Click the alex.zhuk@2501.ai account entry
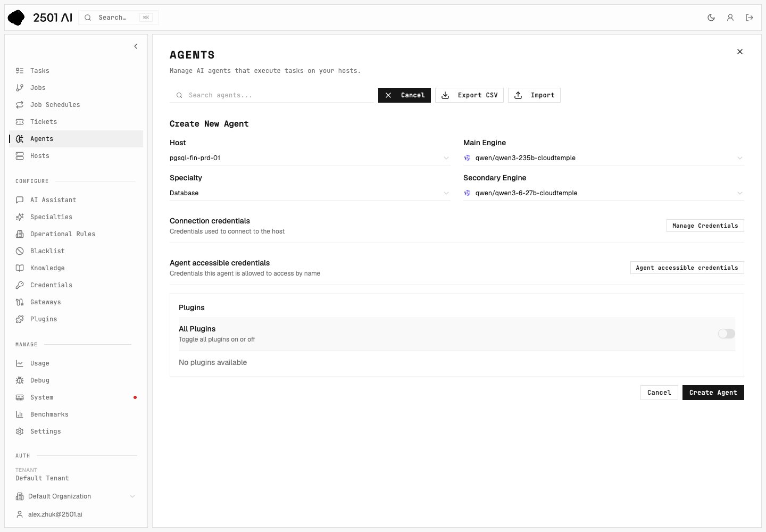The image size is (766, 532). click(76, 514)
